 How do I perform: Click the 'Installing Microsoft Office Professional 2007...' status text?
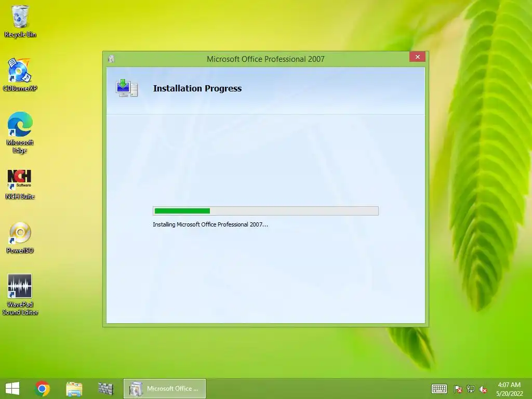pos(210,224)
